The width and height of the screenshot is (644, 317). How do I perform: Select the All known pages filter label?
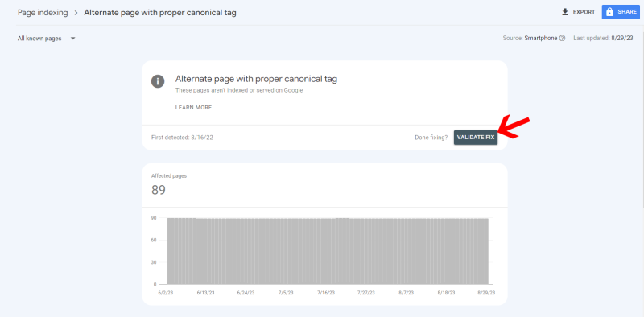tap(39, 38)
